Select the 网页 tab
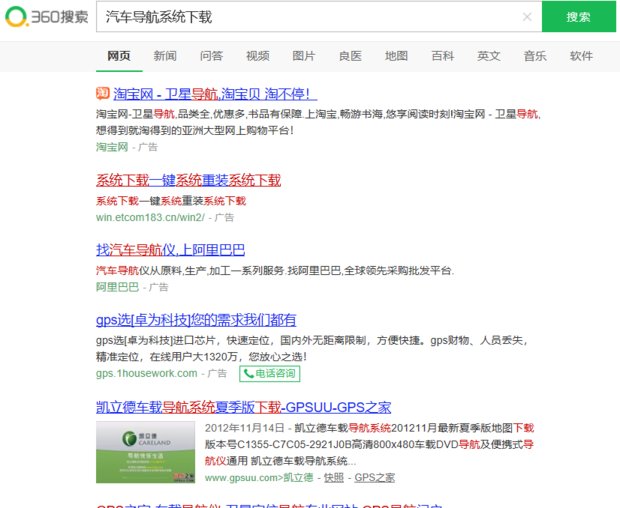 click(x=119, y=56)
